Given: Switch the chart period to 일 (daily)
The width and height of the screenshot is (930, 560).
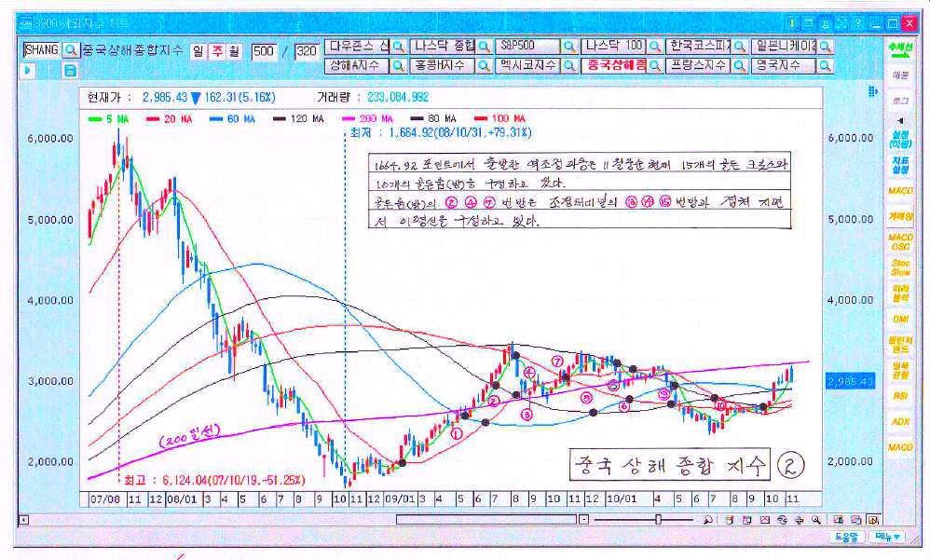Looking at the screenshot, I should [198, 49].
